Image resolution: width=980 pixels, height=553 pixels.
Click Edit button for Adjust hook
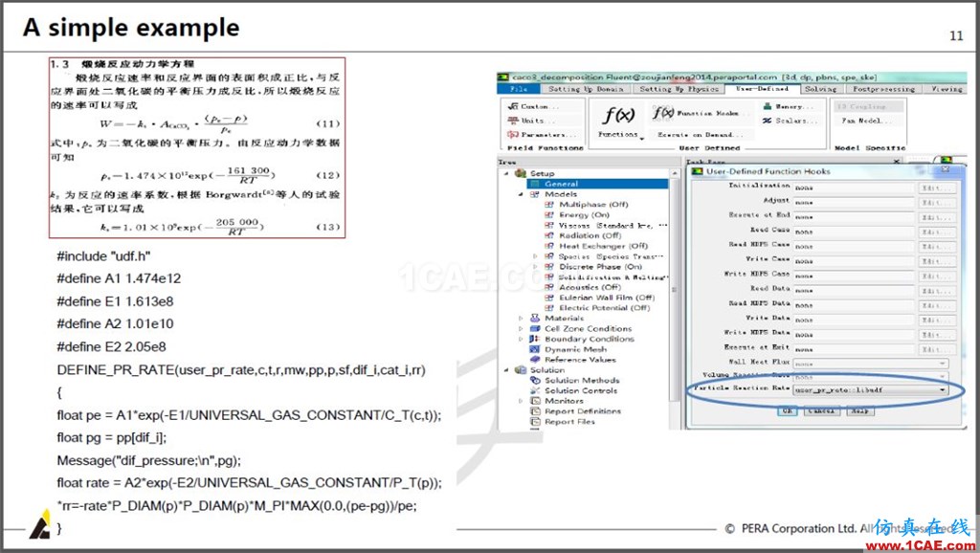tap(938, 203)
